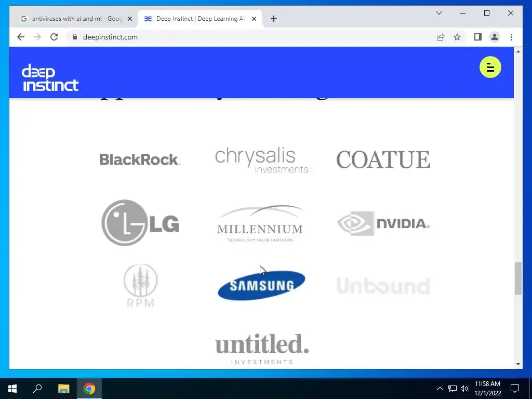Close the Google search tab
Viewport: 532px width, 399px height.
click(129, 19)
